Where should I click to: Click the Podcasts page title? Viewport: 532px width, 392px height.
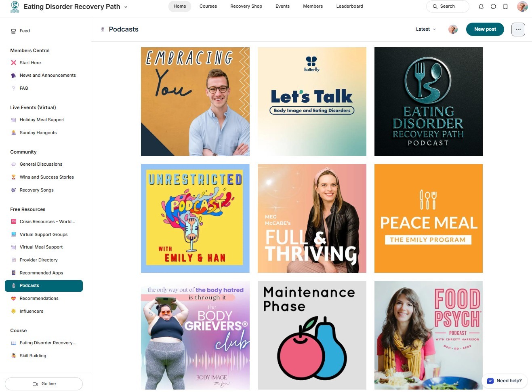124,29
